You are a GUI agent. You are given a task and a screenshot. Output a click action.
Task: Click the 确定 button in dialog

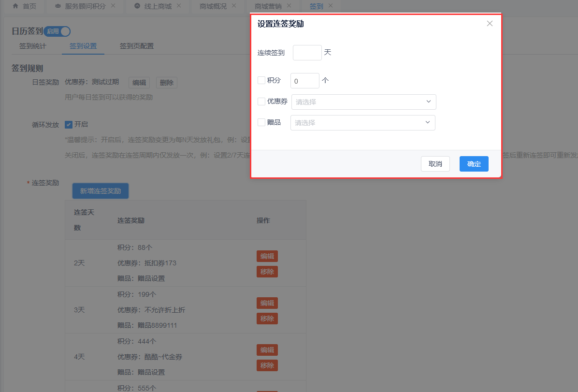(474, 164)
